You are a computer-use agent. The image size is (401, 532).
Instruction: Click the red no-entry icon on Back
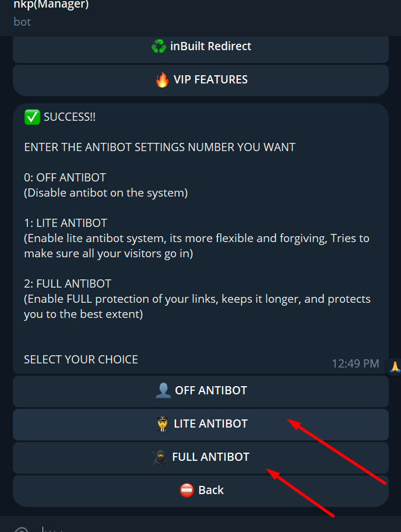pyautogui.click(x=187, y=490)
